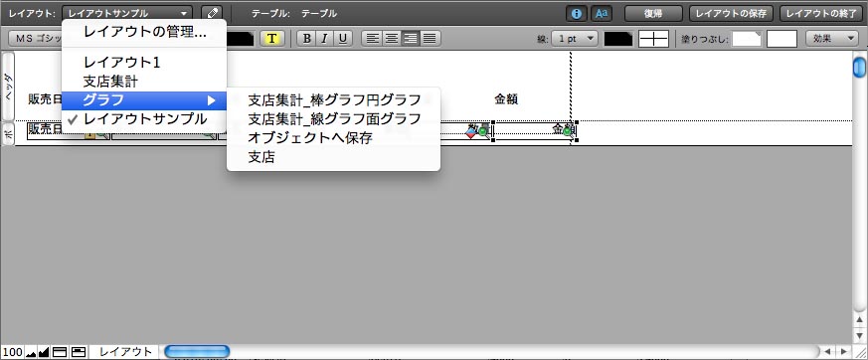Click the vertical scrollbar thumb
This screenshot has height=360, width=868.
pos(859,67)
